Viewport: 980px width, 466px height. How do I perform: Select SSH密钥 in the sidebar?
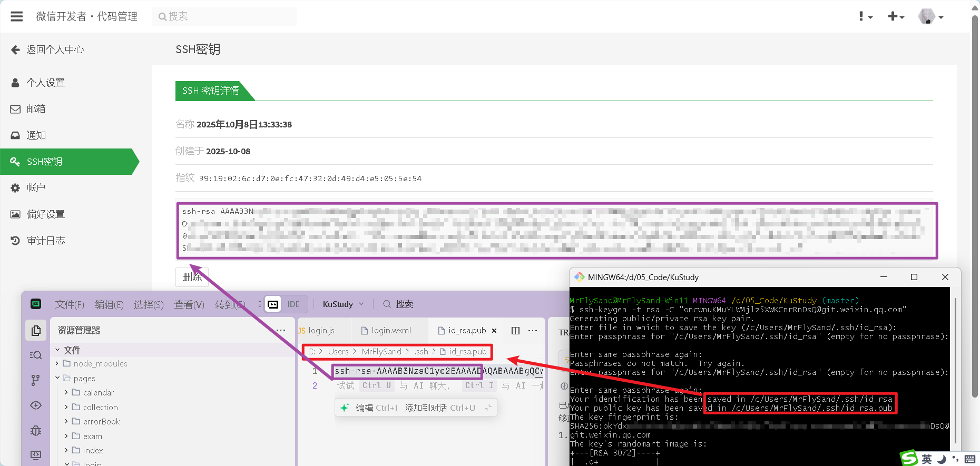[x=70, y=162]
